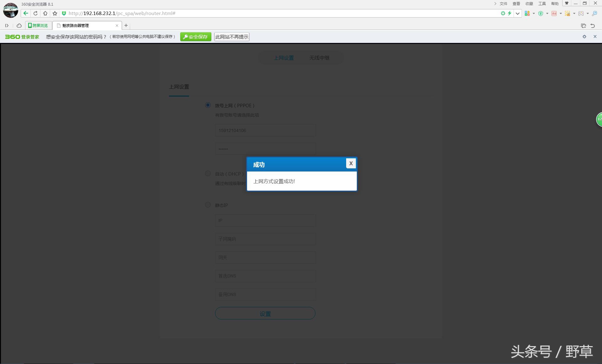
Task: Close the 成功 dialog with X
Action: pos(351,163)
